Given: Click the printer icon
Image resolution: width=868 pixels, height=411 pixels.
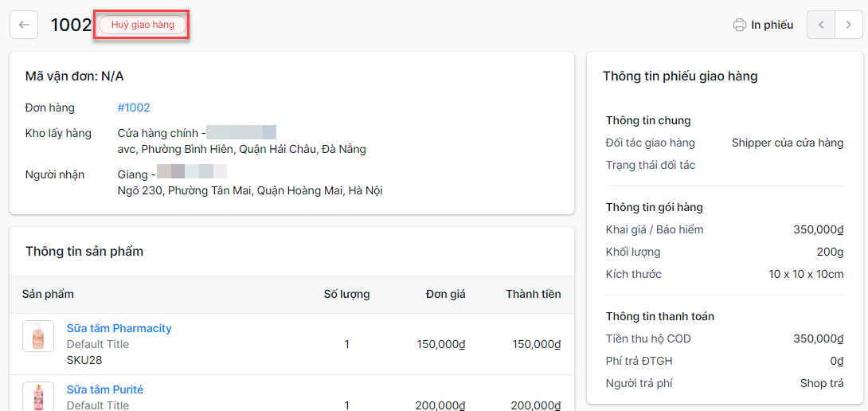Looking at the screenshot, I should [x=740, y=25].
